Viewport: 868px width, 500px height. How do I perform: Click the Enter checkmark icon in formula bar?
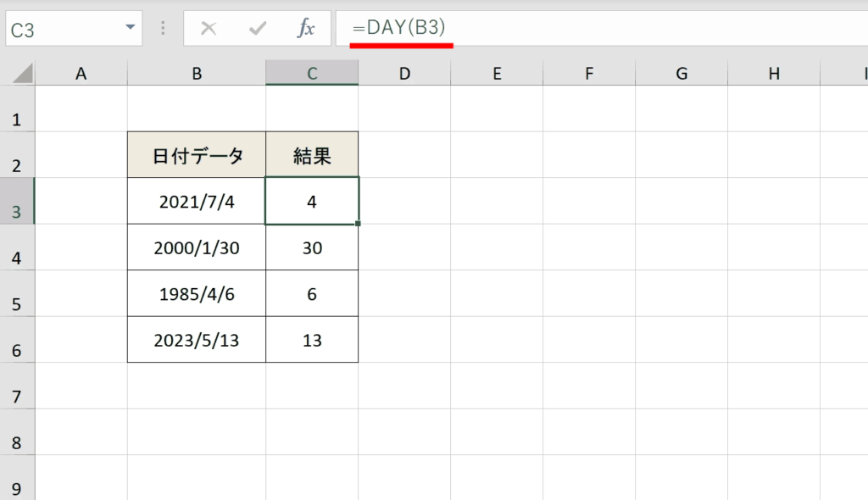[x=258, y=28]
